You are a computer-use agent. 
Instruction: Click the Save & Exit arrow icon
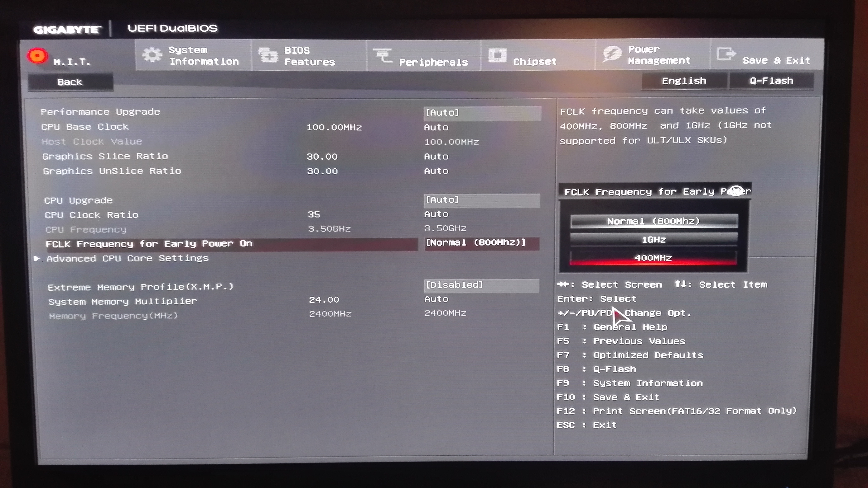tap(725, 54)
